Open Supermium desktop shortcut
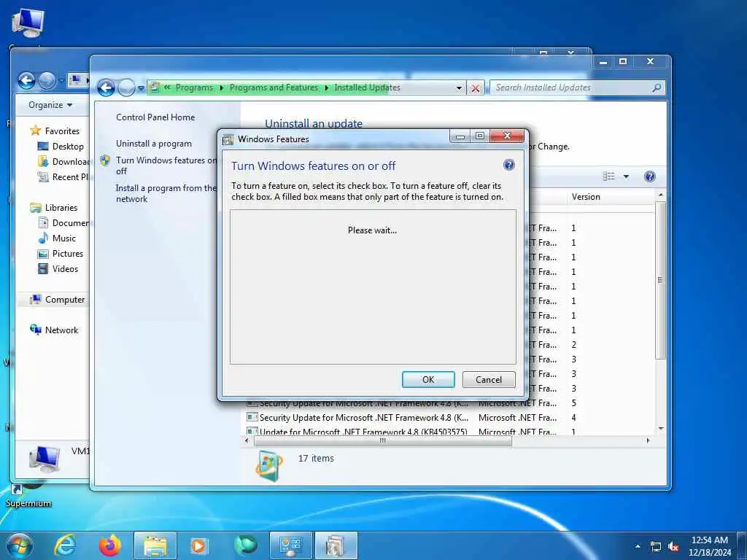Viewport: 747px width, 560px height. point(28,496)
